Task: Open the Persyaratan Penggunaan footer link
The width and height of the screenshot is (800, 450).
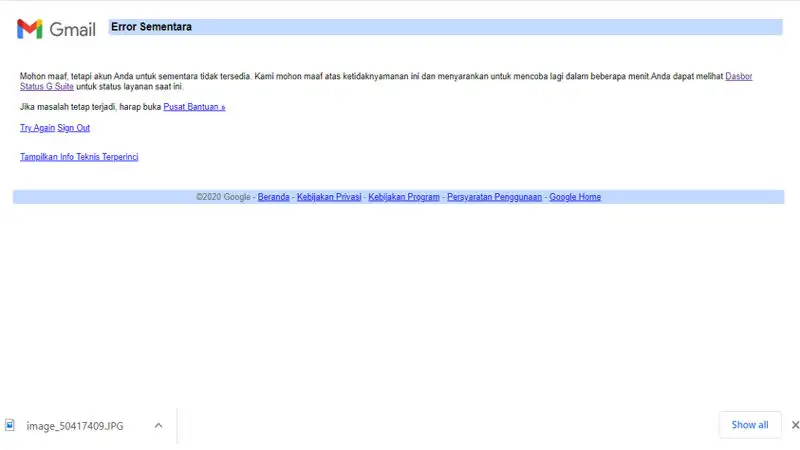Action: tap(494, 197)
